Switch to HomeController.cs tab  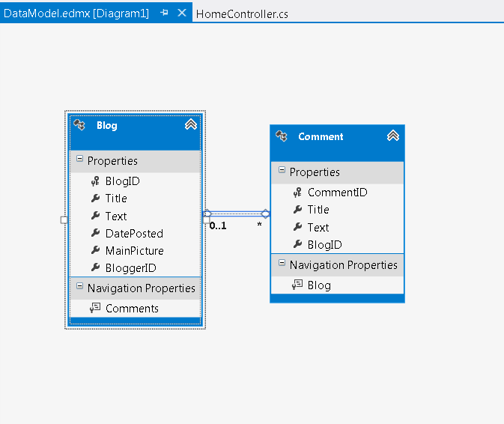[242, 14]
